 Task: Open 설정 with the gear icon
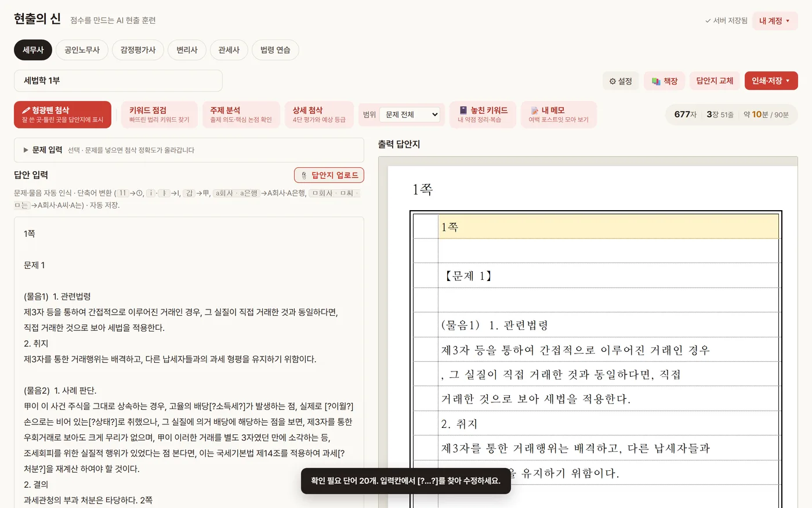coord(621,81)
